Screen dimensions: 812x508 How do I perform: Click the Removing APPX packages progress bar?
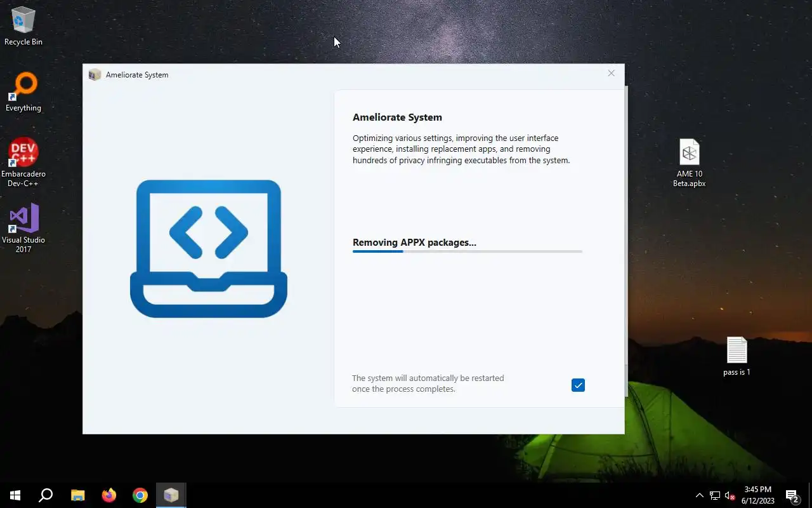[468, 251]
